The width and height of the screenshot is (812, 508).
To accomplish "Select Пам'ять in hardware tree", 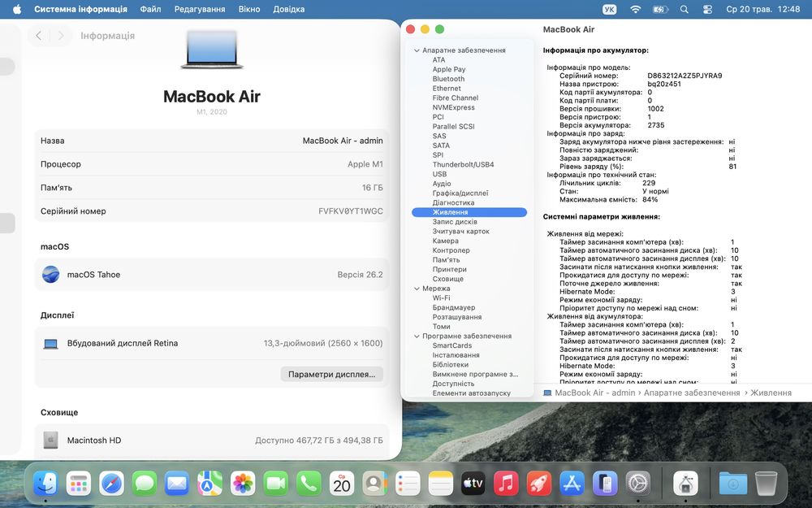I will [446, 260].
